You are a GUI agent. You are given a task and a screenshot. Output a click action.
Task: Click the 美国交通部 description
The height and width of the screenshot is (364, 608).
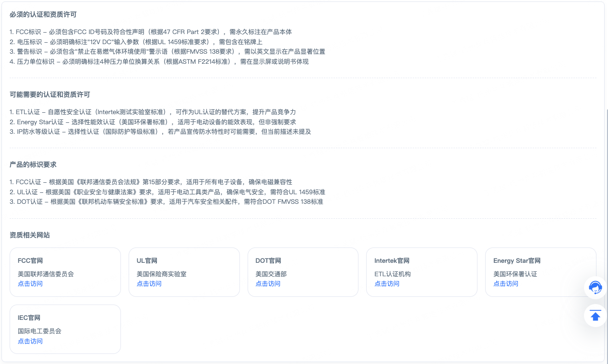point(271,274)
